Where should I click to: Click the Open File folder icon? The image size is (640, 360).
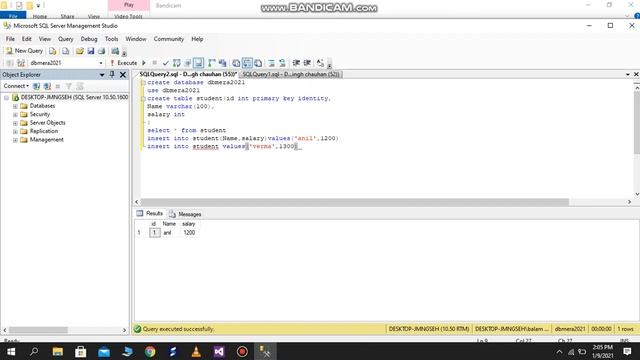pyautogui.click(x=80, y=51)
